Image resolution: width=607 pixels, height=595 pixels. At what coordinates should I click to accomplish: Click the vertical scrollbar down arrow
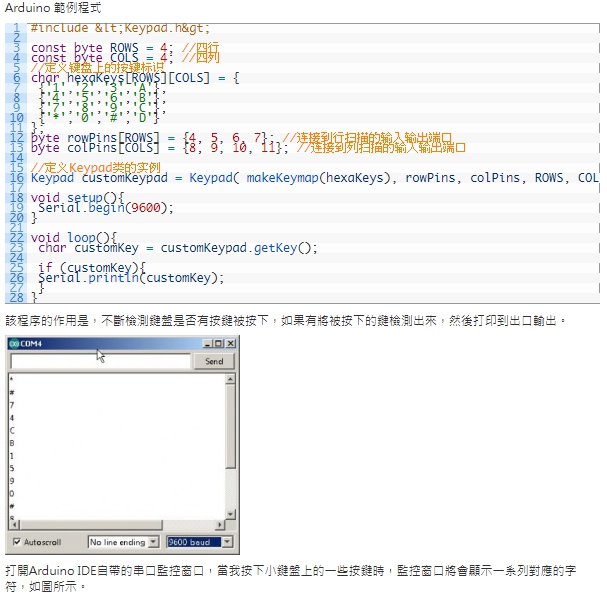pyautogui.click(x=230, y=514)
